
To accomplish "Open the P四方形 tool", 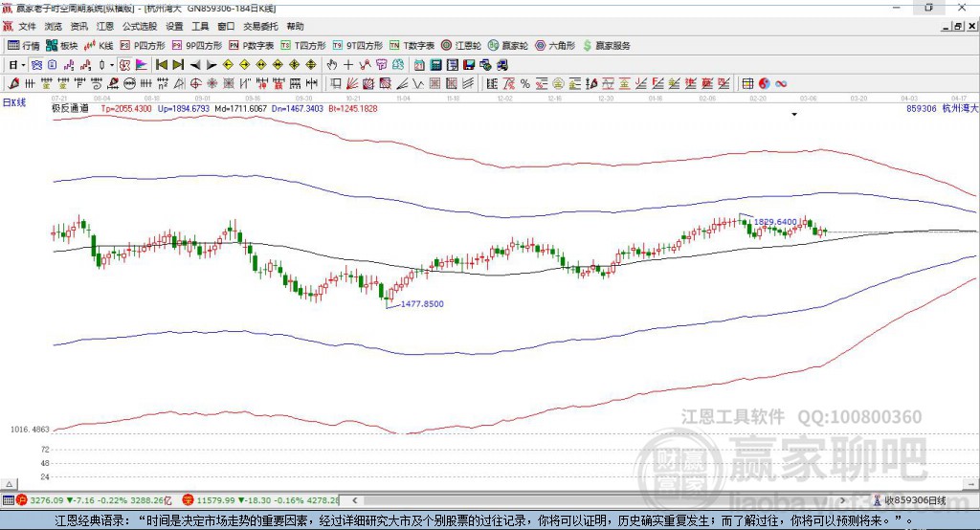I will [x=143, y=46].
